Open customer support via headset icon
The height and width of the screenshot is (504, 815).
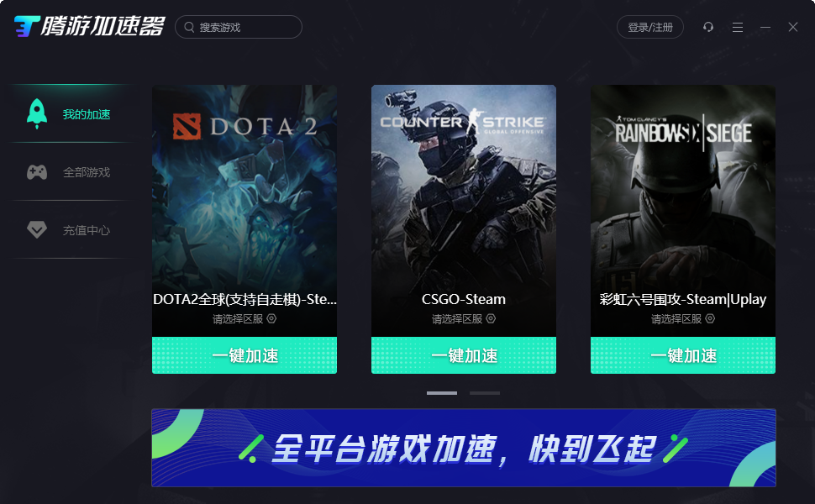[x=708, y=27]
